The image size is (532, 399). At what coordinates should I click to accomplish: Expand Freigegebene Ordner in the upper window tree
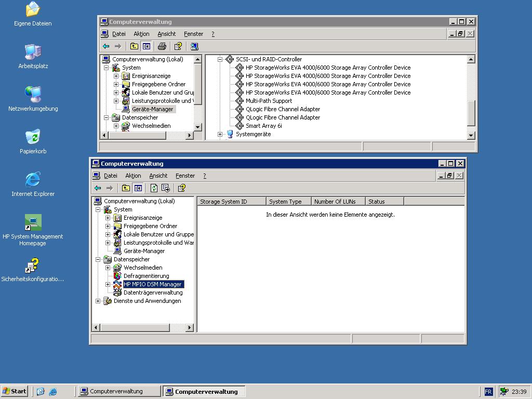click(116, 84)
